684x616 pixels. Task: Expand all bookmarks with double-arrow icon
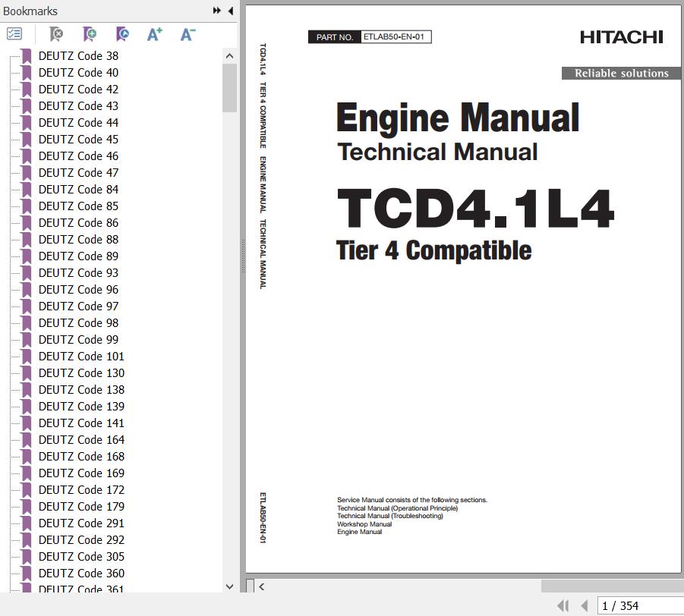[217, 11]
